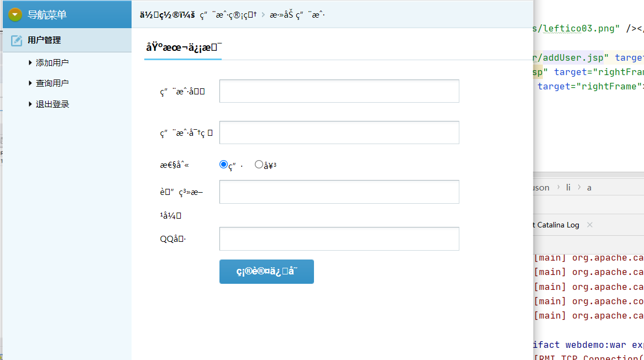Open the 添加用户 link
Screen dimensions: 644x360
pos(52,63)
